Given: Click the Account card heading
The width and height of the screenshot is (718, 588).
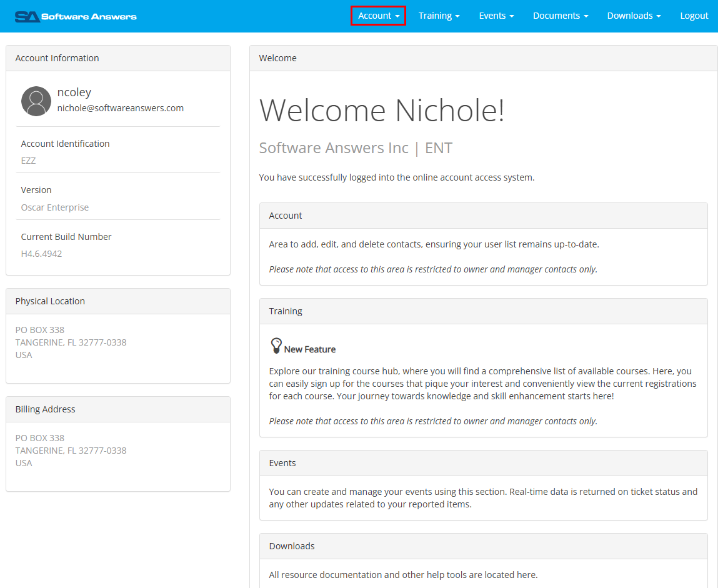Looking at the screenshot, I should pos(286,216).
